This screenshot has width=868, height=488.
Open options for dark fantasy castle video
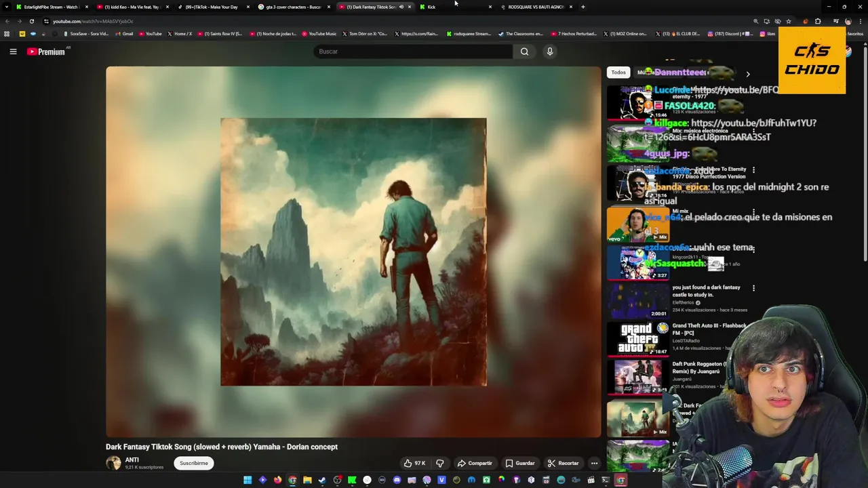[753, 288]
